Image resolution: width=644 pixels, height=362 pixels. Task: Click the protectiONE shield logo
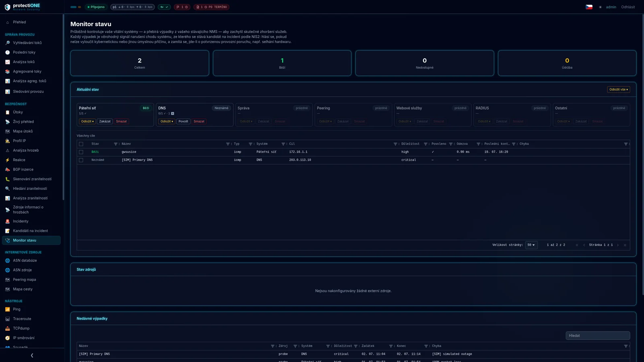point(7,7)
